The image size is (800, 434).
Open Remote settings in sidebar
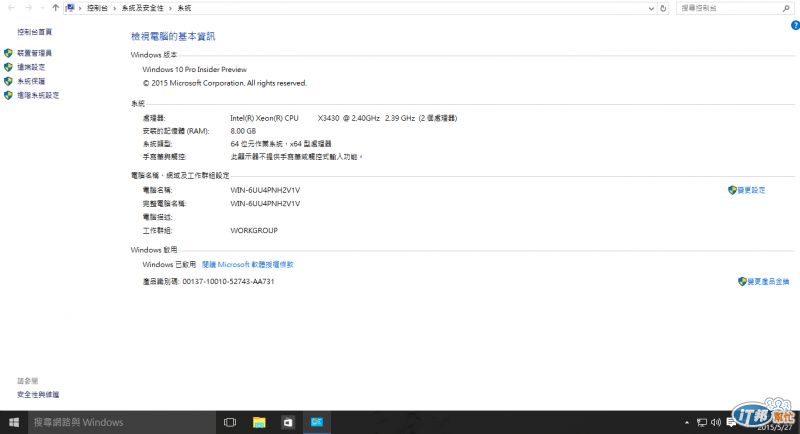tap(31, 67)
